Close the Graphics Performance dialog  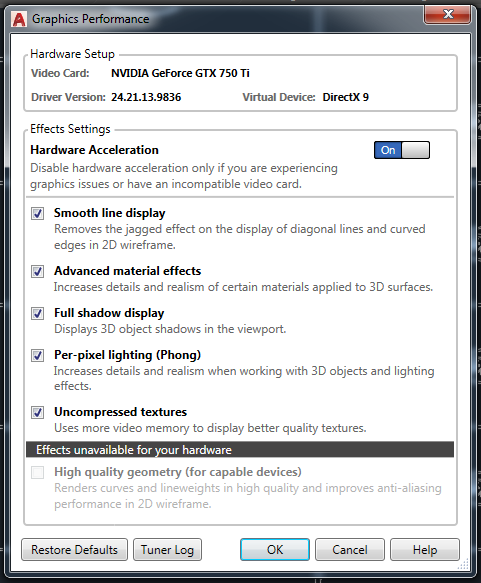coord(448,15)
